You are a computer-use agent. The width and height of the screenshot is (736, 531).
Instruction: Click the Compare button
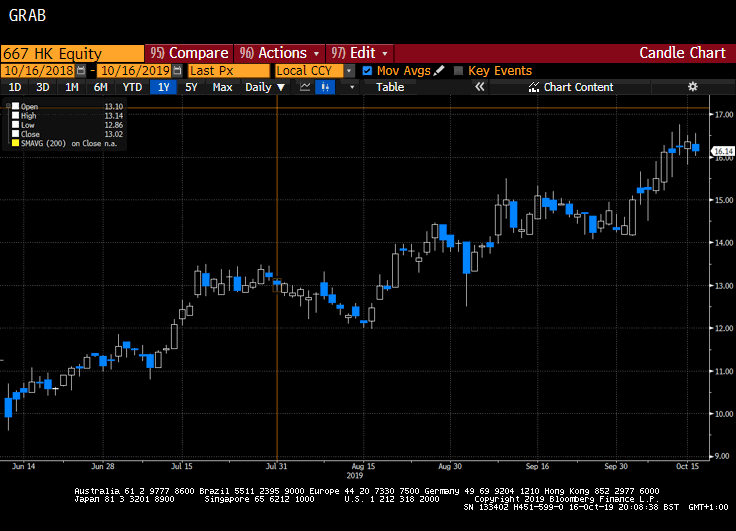point(189,53)
